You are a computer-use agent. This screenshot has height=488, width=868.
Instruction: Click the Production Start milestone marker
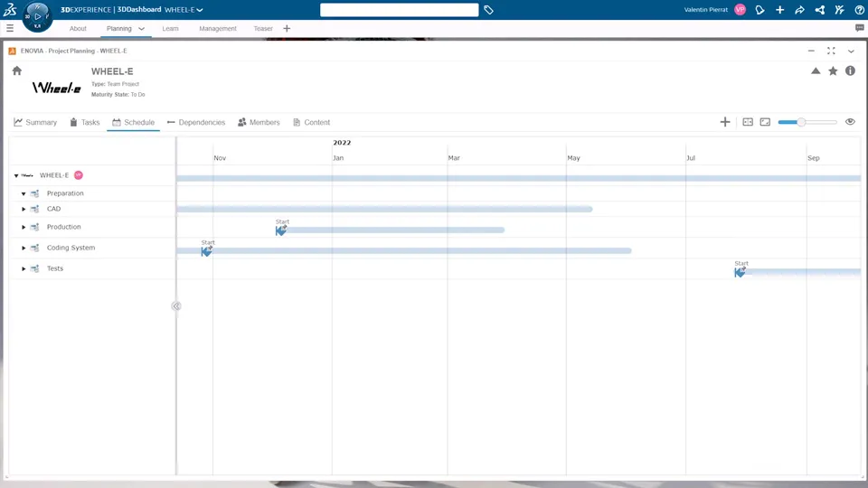click(x=280, y=230)
